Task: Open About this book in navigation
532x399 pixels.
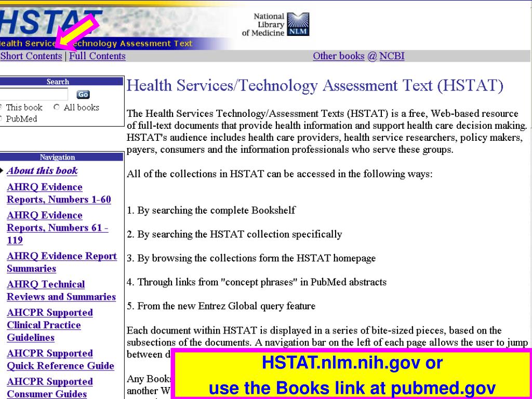Action: coord(42,170)
